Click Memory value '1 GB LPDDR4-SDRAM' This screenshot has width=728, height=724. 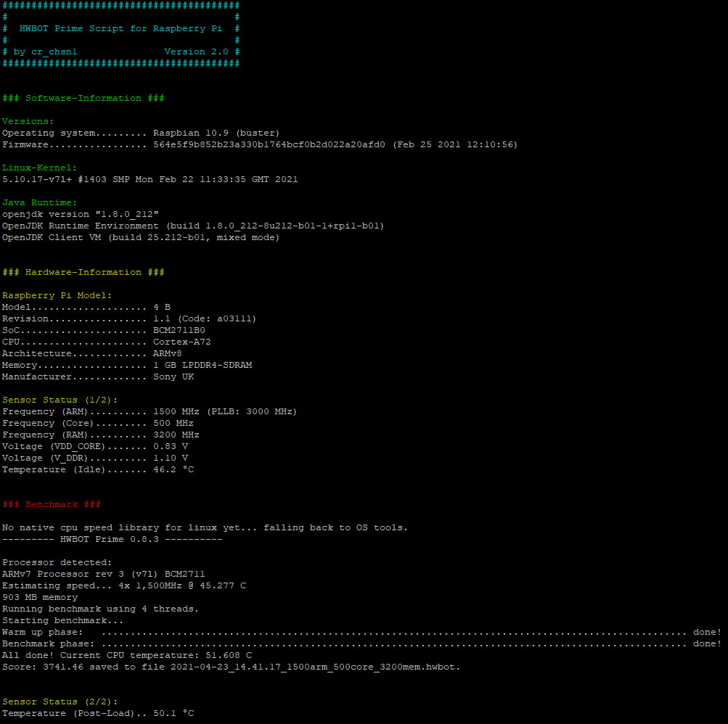point(203,365)
